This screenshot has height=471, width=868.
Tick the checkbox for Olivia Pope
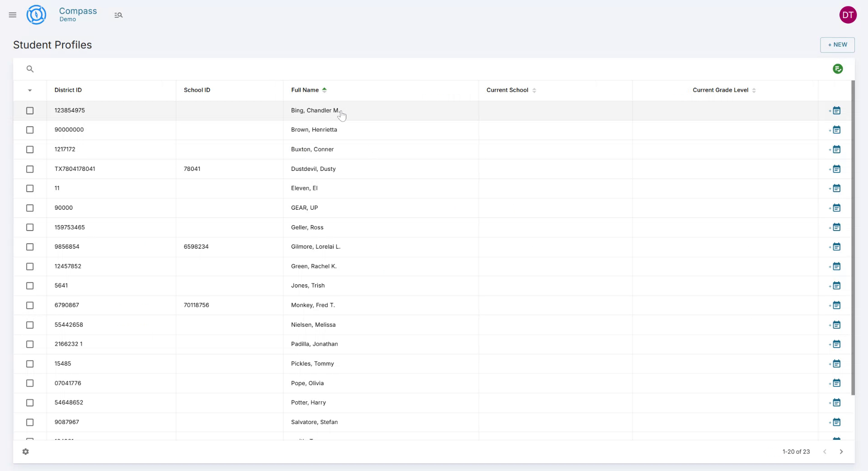point(30,383)
